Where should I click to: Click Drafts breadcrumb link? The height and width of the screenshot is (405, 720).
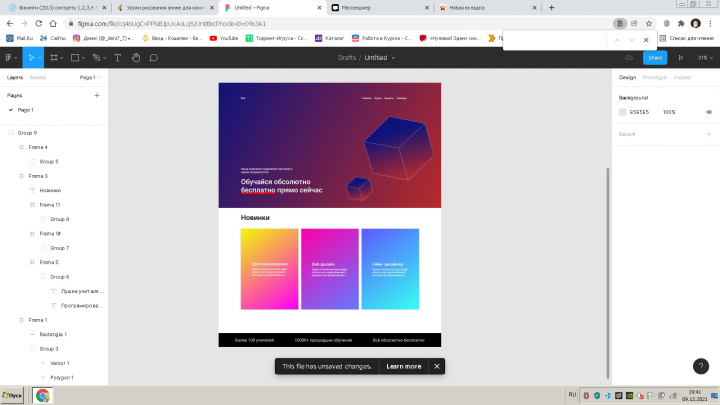click(347, 58)
